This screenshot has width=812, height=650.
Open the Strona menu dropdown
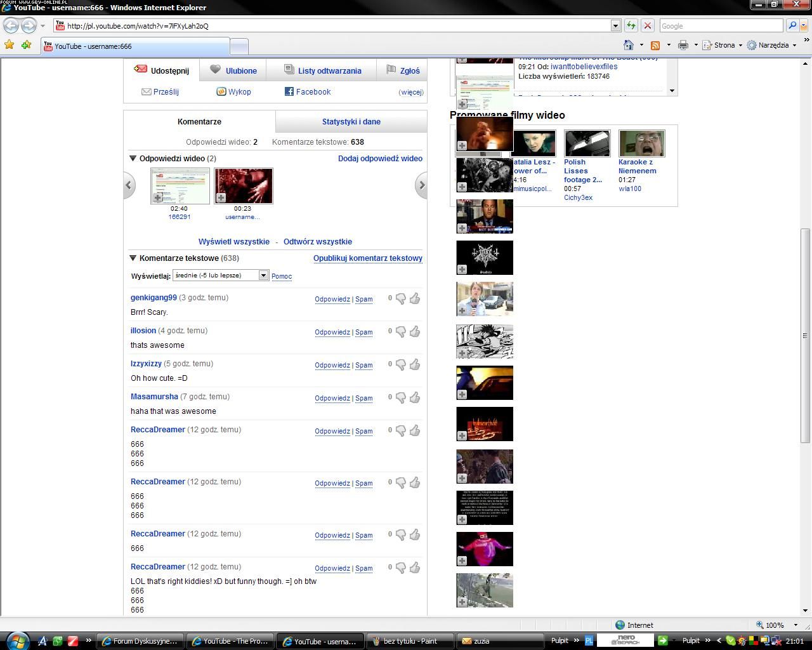point(723,45)
